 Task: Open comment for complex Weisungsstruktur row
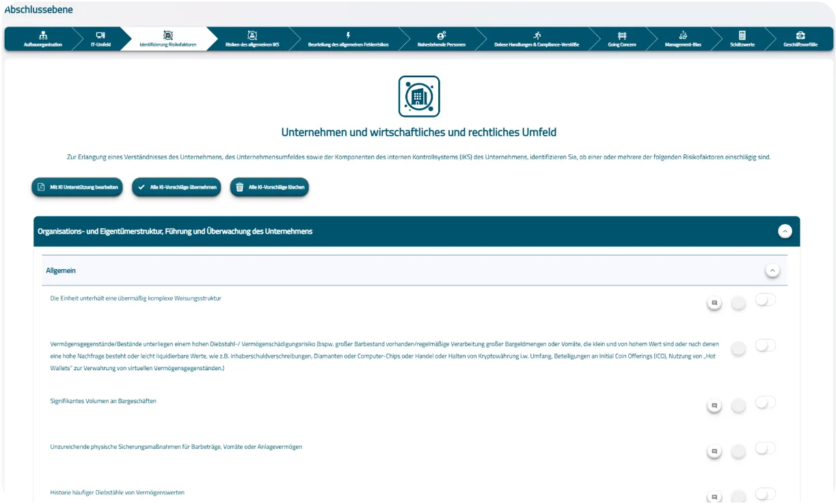coord(714,303)
